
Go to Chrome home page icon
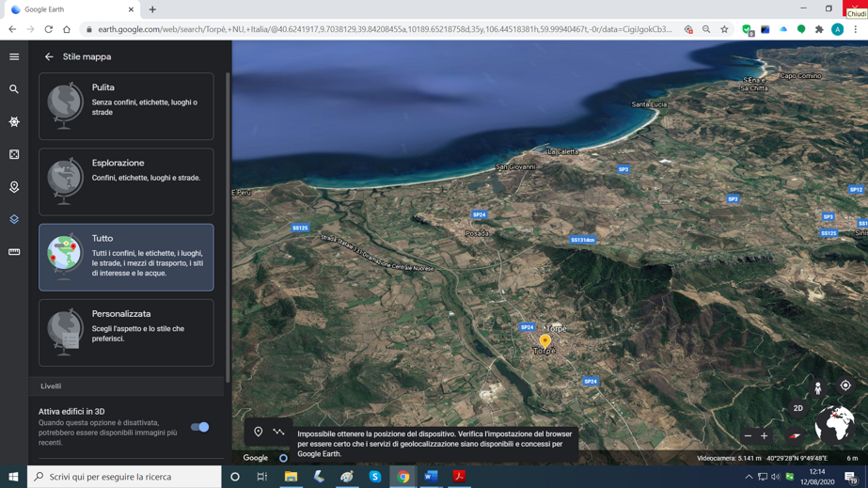click(67, 29)
